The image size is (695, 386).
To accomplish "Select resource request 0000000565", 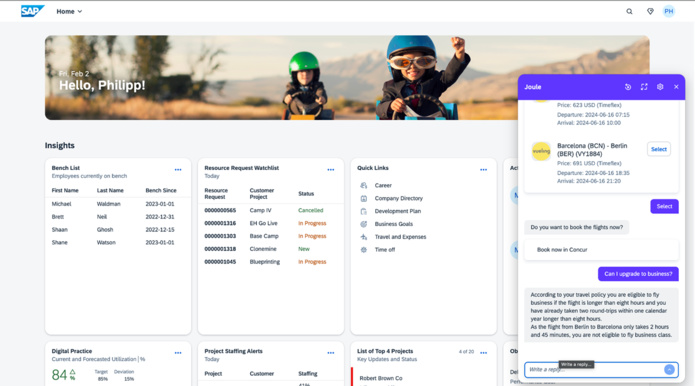I will (220, 211).
